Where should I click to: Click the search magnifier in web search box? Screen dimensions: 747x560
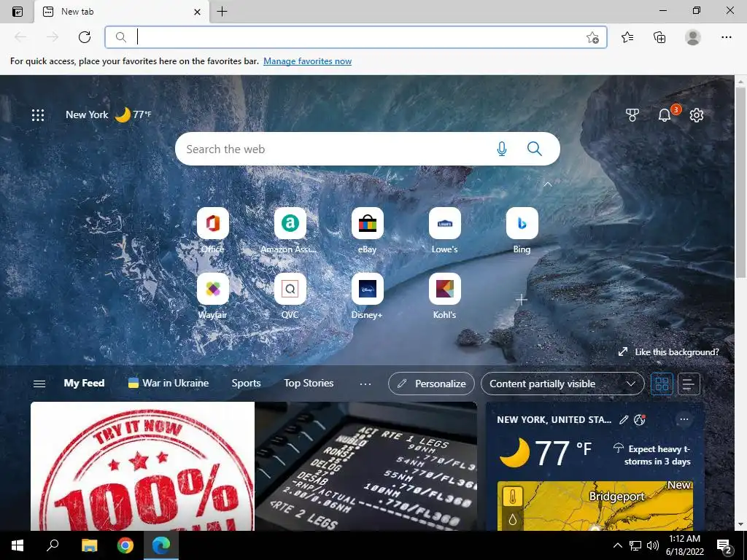pos(535,149)
